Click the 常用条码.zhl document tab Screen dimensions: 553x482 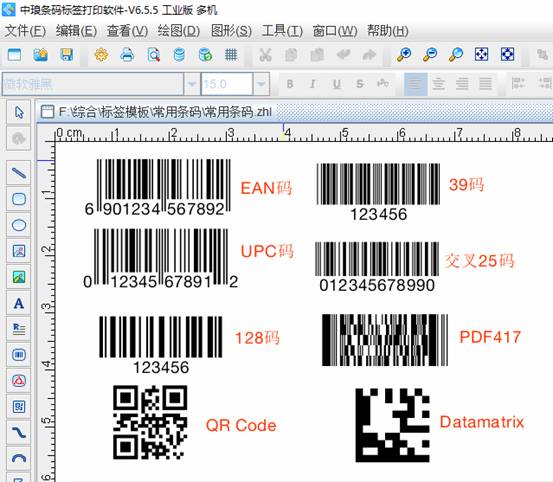(156, 112)
